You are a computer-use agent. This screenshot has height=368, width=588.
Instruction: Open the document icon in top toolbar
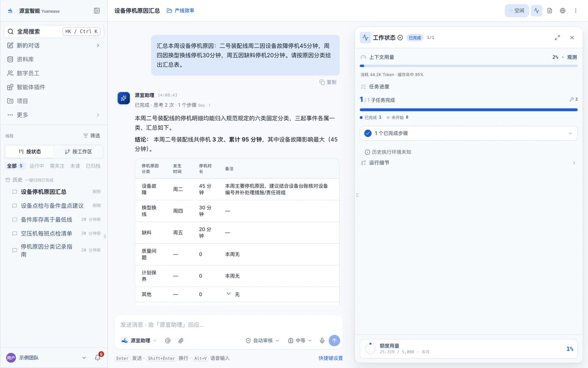[x=549, y=11]
